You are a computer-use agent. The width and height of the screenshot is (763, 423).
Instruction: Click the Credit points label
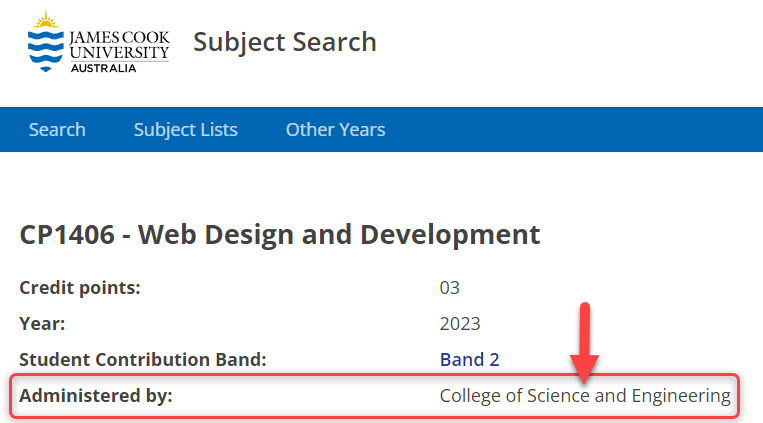(x=80, y=288)
